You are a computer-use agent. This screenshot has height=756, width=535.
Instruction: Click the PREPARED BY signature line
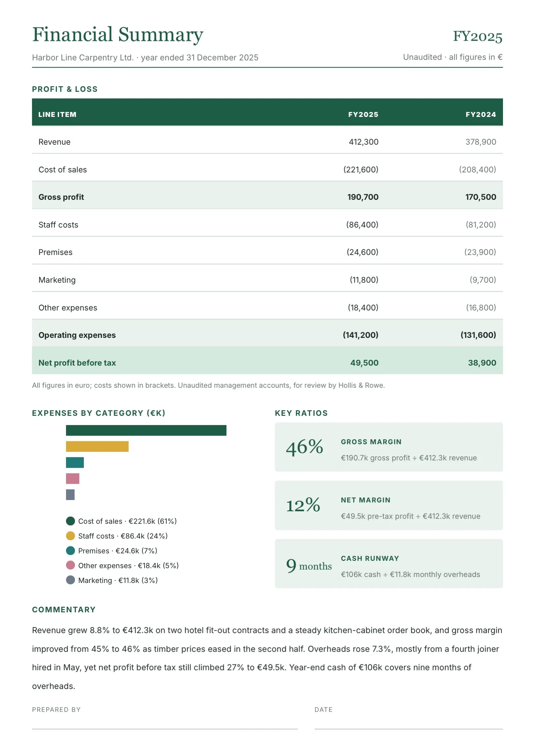(165, 729)
